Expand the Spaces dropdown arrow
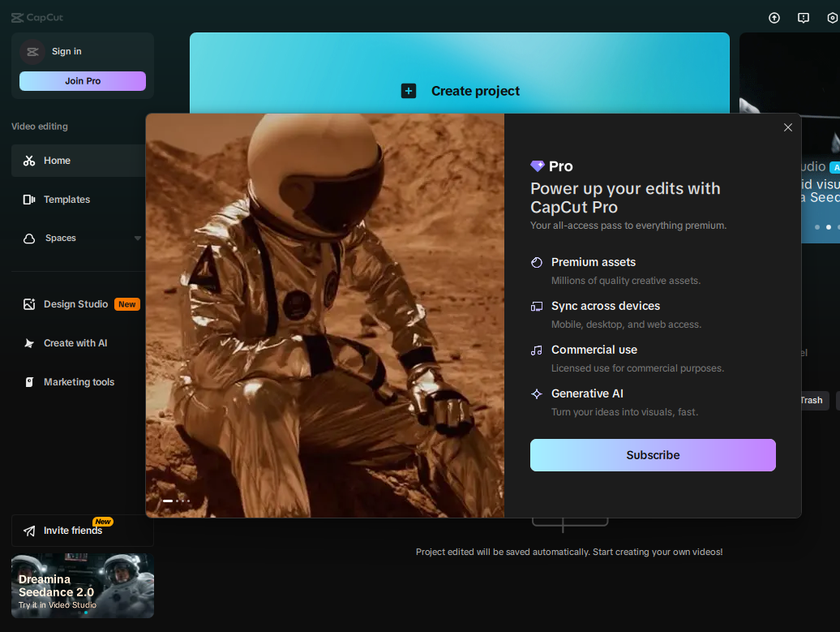840x632 pixels. tap(138, 239)
